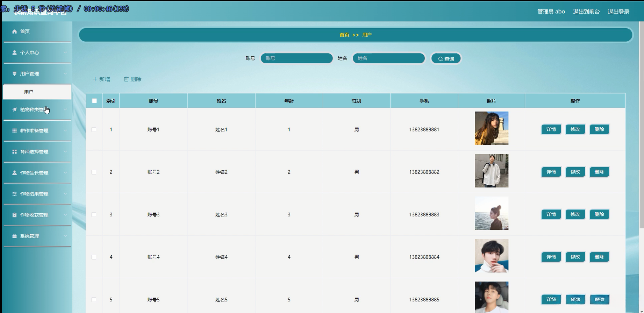This screenshot has height=313, width=644.
Task: Open 个人中心 in the sidebar
Action: (37, 52)
